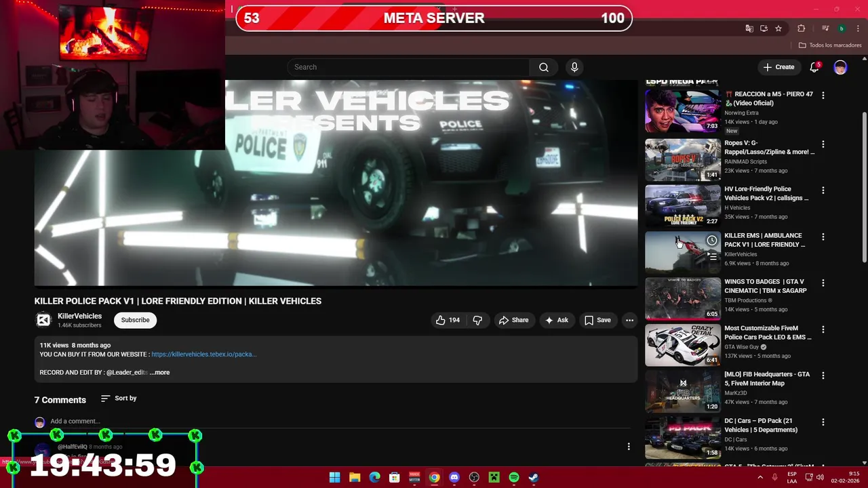Expand description with '...more'
868x488 pixels.
[160, 372]
